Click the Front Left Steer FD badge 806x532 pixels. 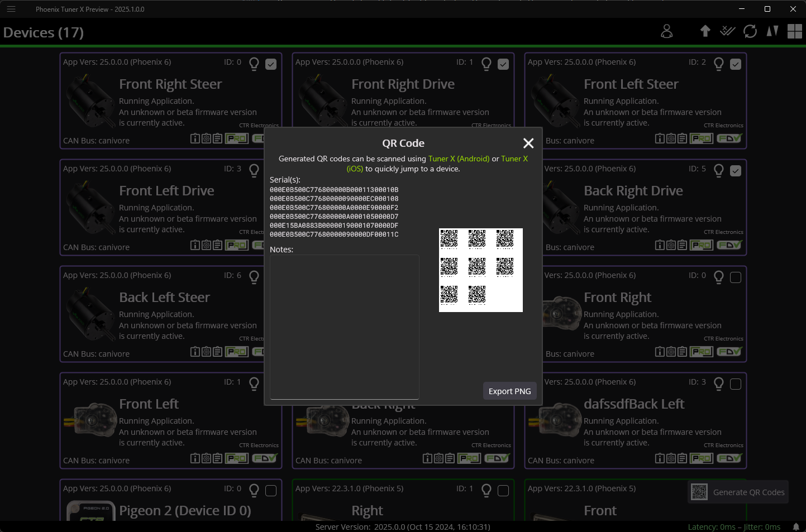pyautogui.click(x=729, y=138)
